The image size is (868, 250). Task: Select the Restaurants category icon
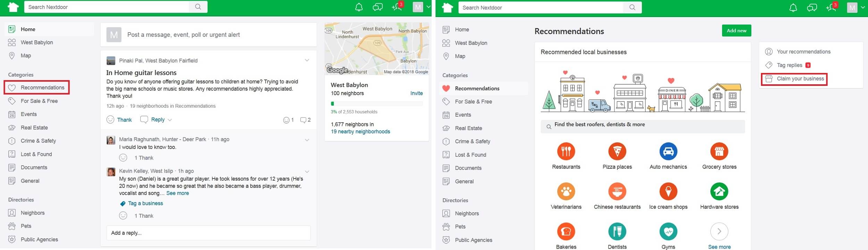566,151
